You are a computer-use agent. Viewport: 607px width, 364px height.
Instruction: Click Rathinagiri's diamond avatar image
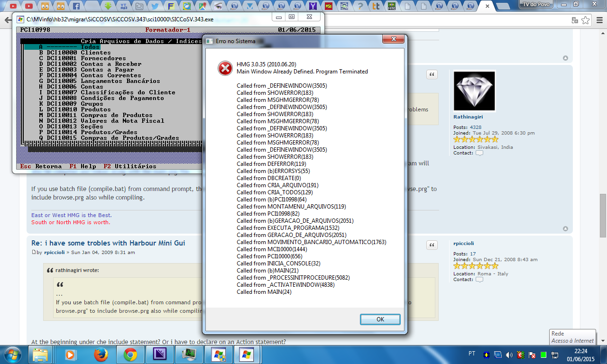click(475, 91)
